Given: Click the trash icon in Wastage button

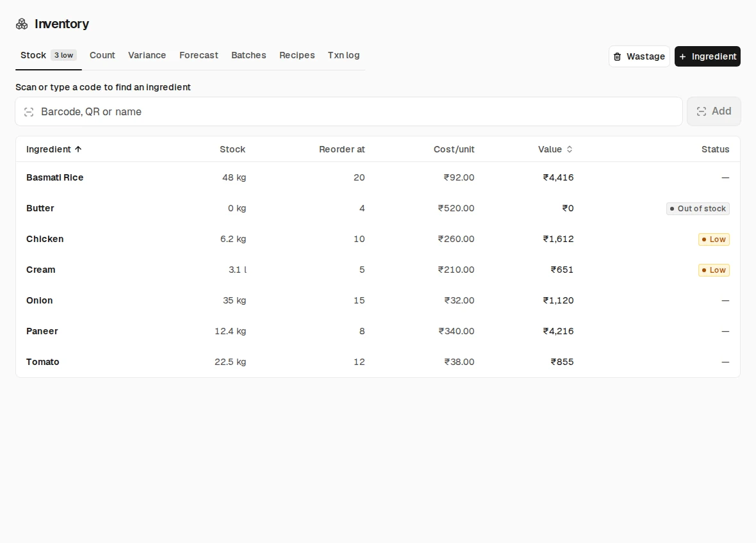Looking at the screenshot, I should point(617,57).
